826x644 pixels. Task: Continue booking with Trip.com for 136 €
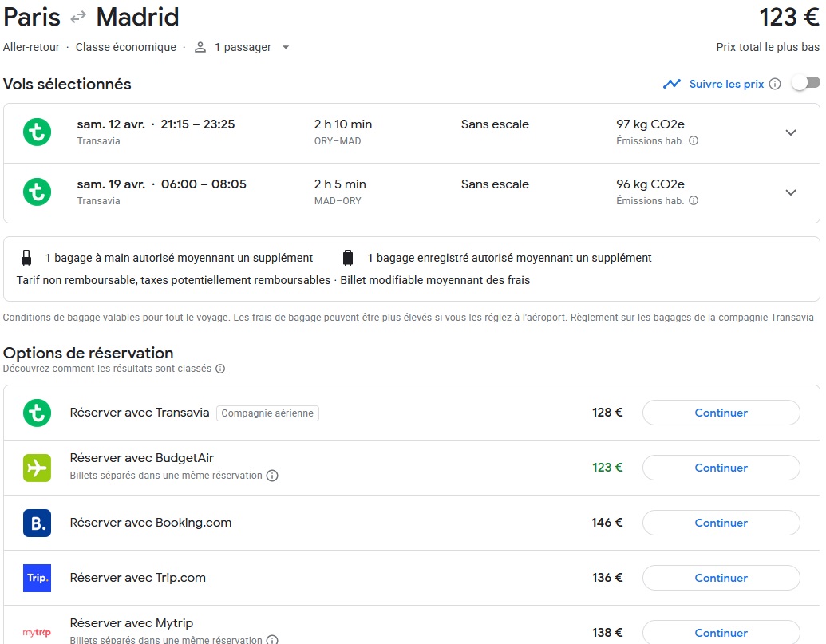coord(721,578)
